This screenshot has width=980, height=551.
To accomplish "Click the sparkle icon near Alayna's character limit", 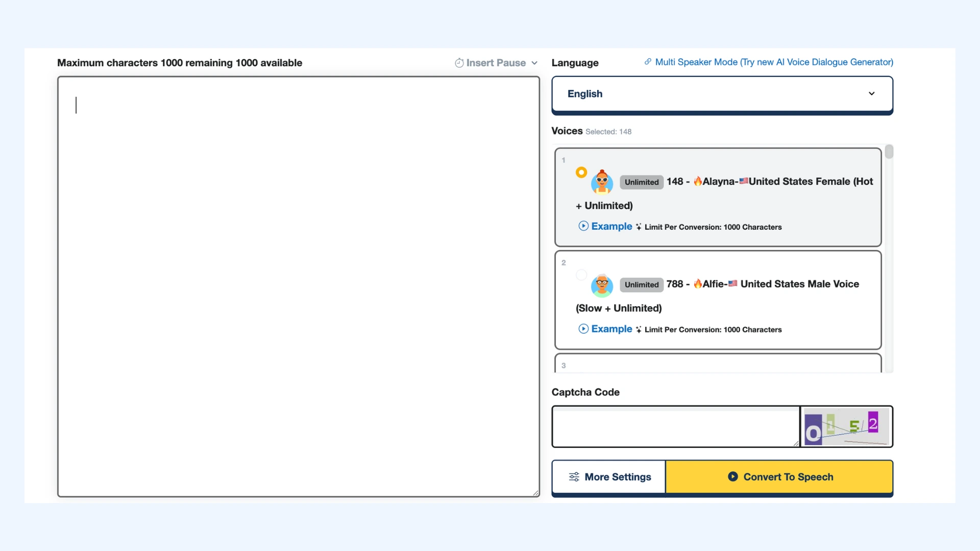I will [639, 227].
